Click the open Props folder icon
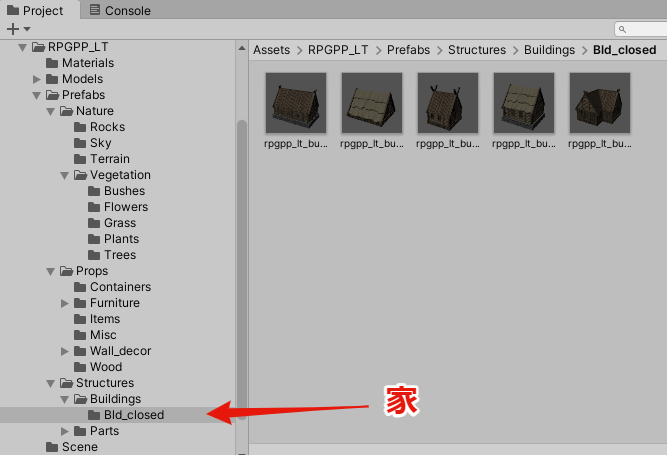Screen dimensions: 667x455 (x=66, y=271)
